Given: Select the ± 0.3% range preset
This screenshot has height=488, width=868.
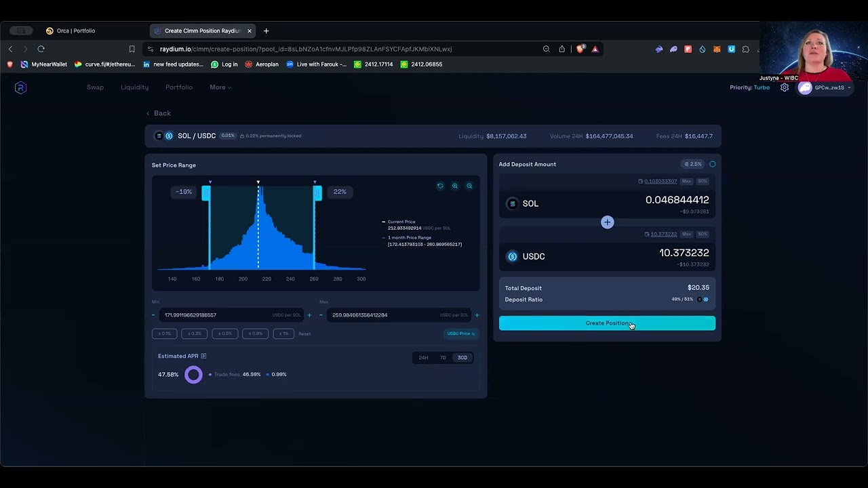Looking at the screenshot, I should coord(195,333).
